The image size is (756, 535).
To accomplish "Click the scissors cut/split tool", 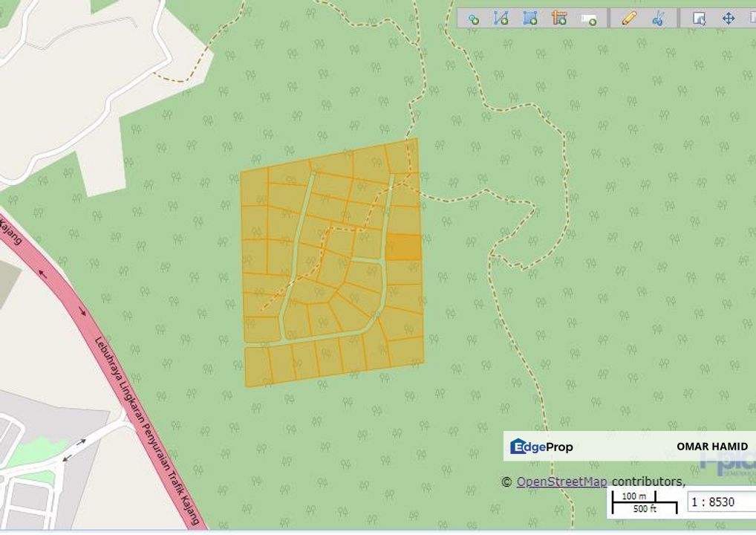I will click(x=658, y=19).
